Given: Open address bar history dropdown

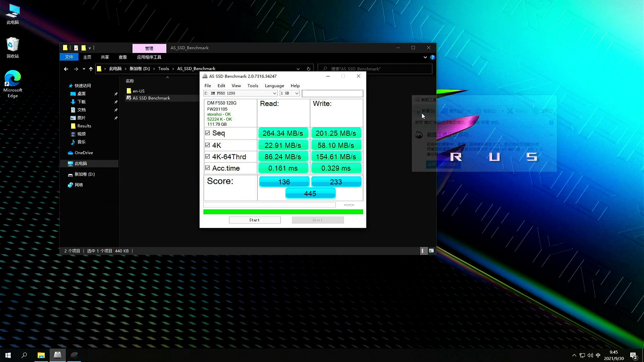Looking at the screenshot, I should click(298, 69).
